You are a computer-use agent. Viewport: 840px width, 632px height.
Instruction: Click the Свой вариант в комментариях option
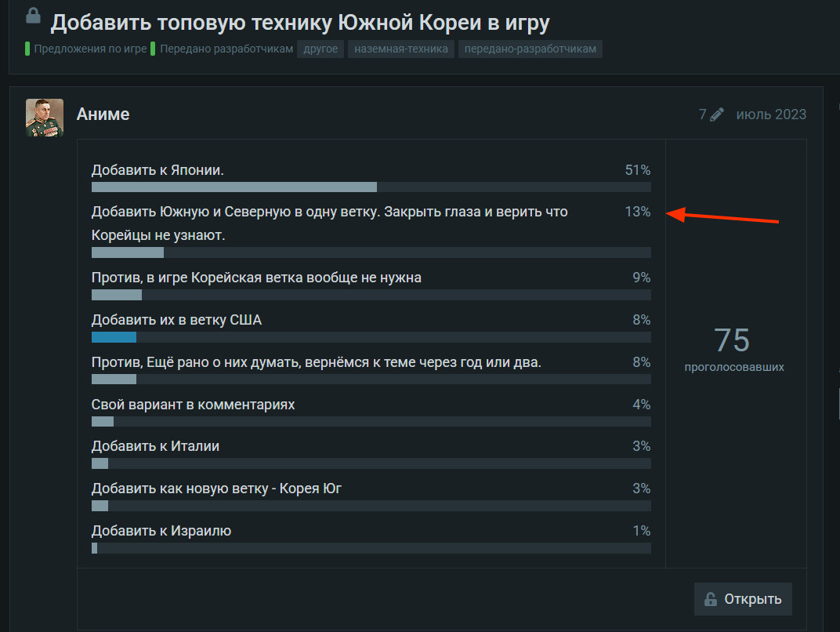click(193, 405)
